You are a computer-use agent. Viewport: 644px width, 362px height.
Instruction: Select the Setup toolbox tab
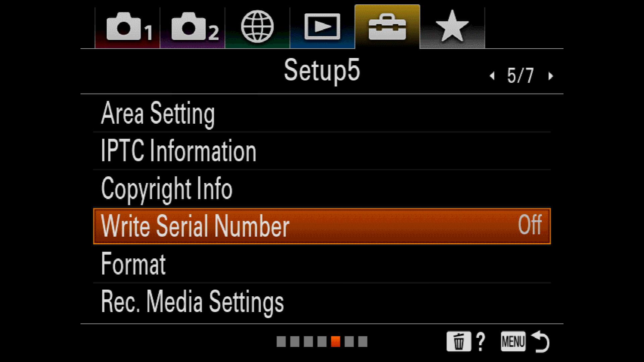387,27
